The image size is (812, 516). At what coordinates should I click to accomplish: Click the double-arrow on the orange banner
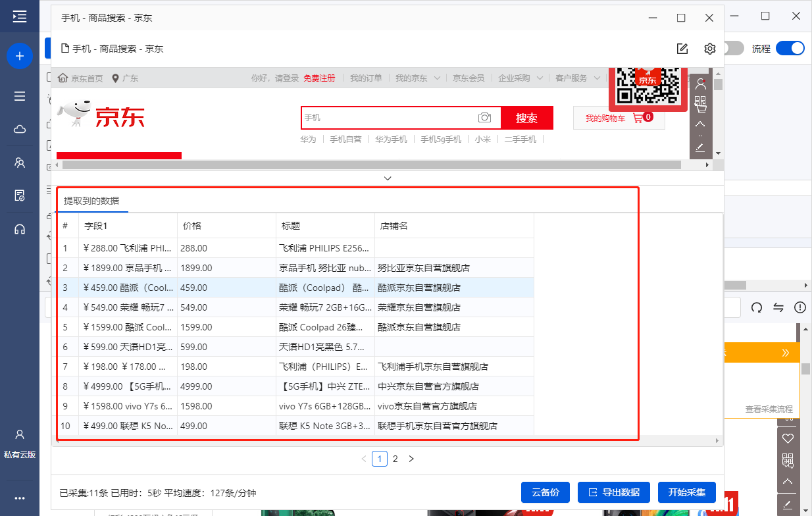pos(786,353)
